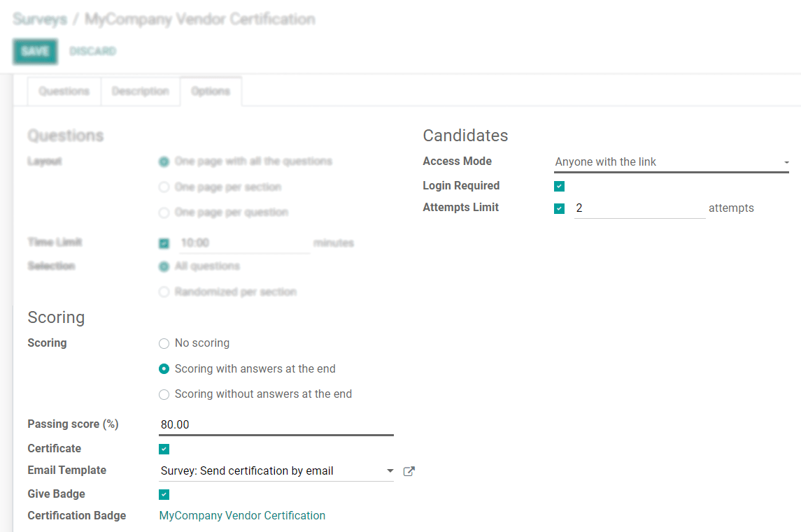This screenshot has height=532, width=801.
Task: Toggle the Certificate checkbox
Action: [164, 450]
